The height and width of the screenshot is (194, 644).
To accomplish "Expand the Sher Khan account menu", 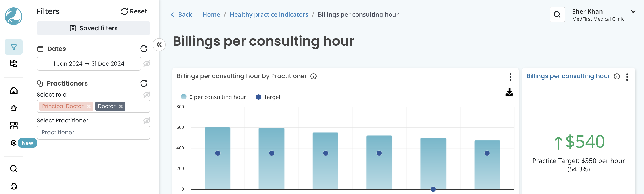I will (x=633, y=11).
